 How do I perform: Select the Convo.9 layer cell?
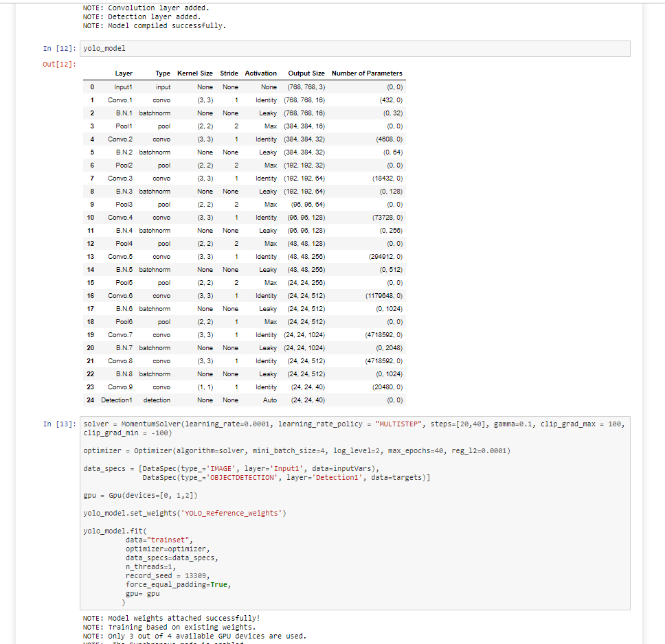click(120, 387)
